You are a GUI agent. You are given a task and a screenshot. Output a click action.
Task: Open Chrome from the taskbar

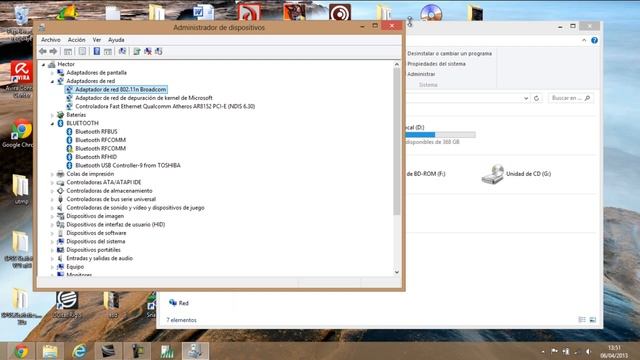[21, 351]
